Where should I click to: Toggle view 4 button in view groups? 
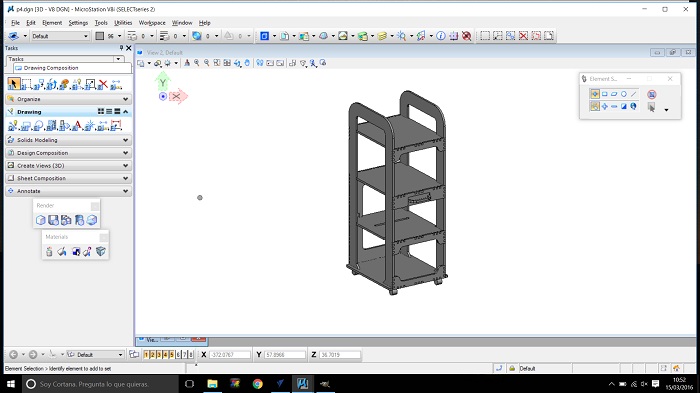click(165, 355)
